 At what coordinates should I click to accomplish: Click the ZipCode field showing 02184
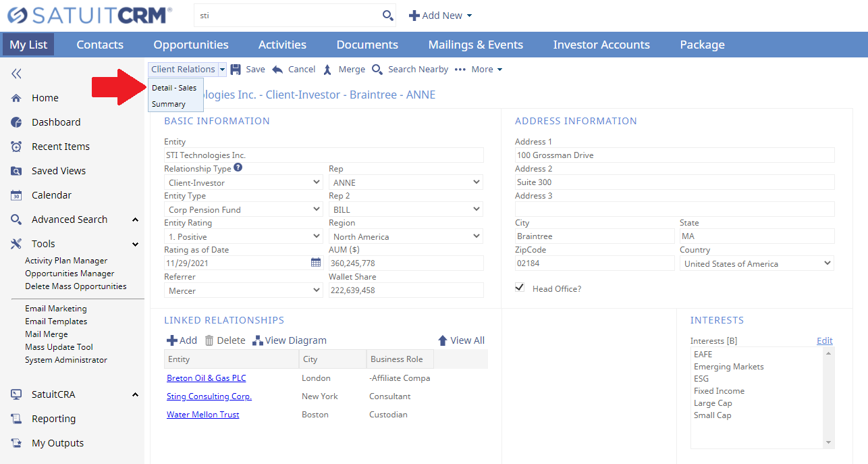[x=595, y=263]
